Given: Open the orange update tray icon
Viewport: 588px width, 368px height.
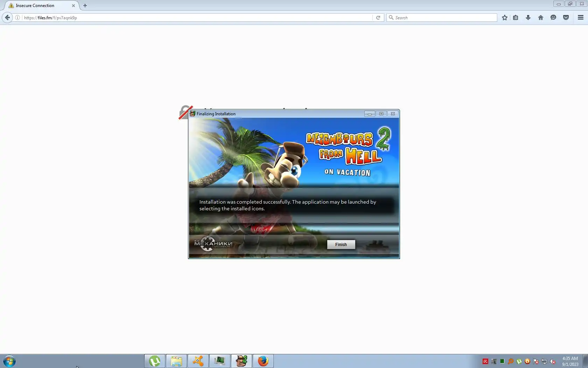Looking at the screenshot, I should tap(527, 361).
